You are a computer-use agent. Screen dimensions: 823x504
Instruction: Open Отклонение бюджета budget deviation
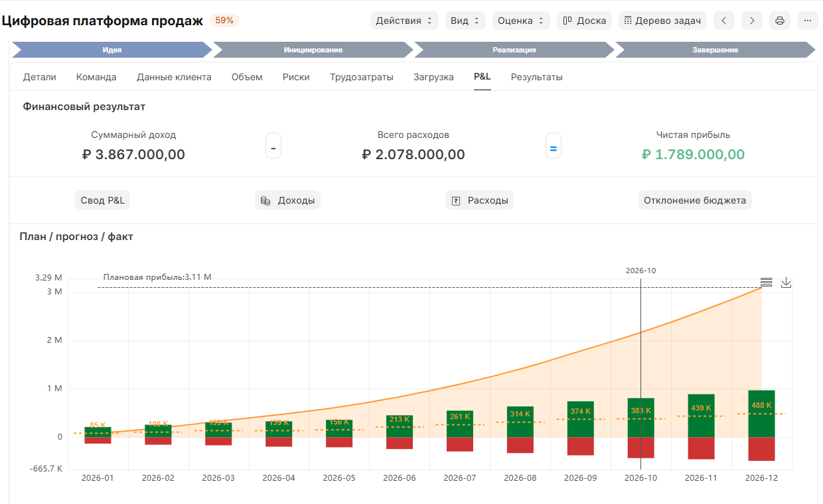[x=695, y=200]
